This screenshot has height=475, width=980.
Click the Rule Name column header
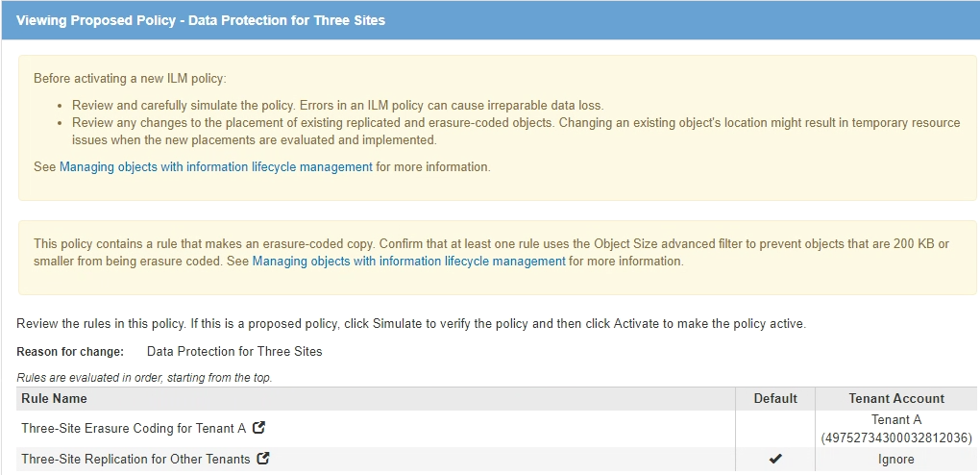point(55,398)
